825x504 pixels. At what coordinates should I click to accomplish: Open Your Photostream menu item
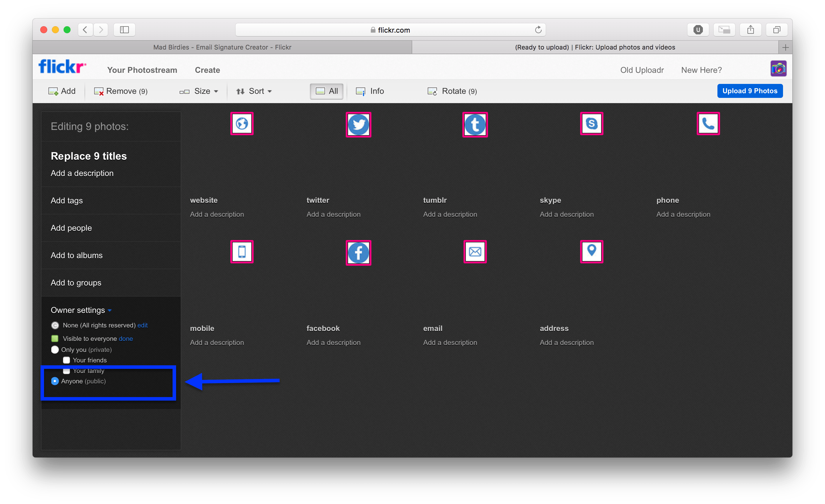(142, 70)
